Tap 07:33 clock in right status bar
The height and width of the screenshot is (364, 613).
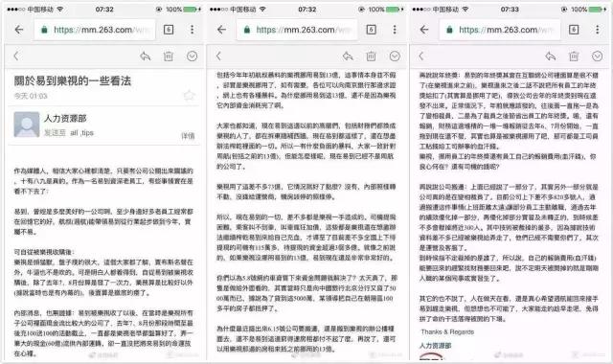point(510,9)
